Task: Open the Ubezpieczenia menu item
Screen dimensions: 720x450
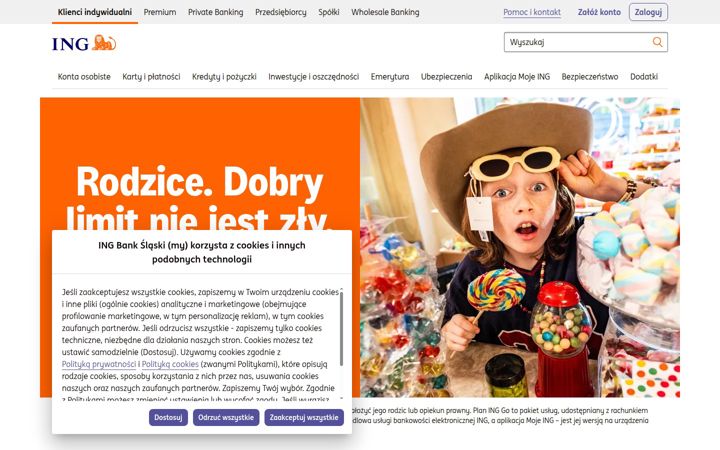Action: click(x=446, y=77)
